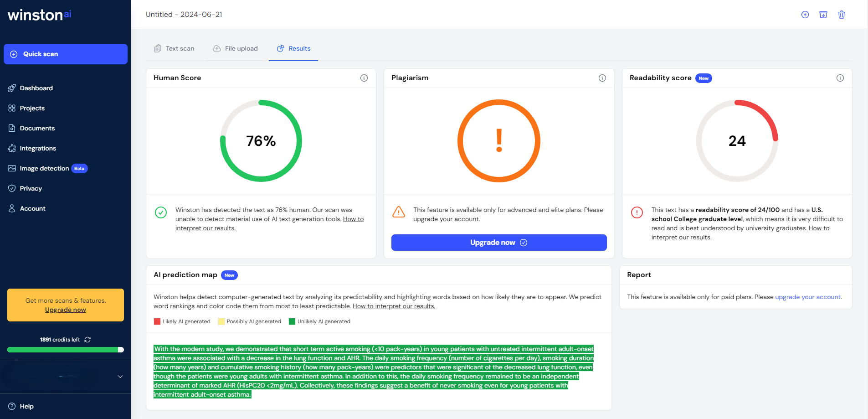Viewport: 868px width, 419px height.
Task: Select the Results tab
Action: point(294,48)
